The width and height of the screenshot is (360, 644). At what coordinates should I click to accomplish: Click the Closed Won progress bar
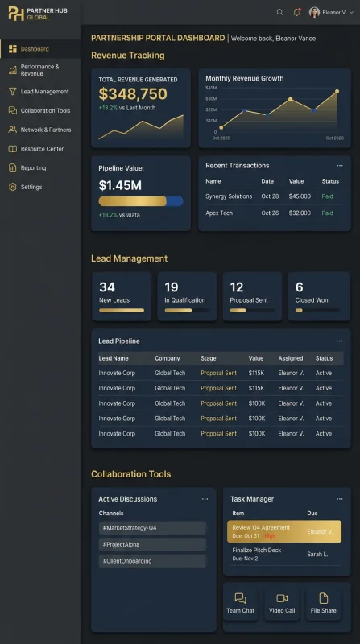317,311
